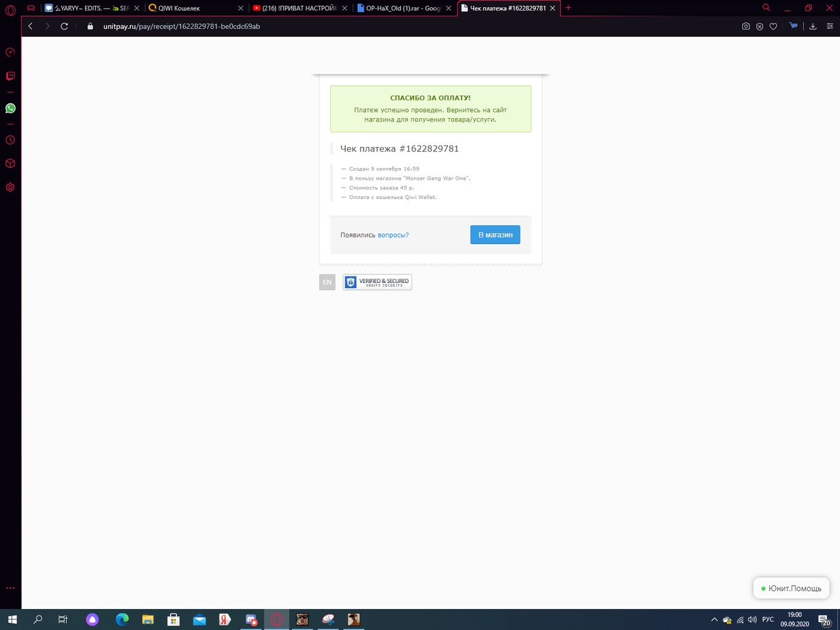Switch to the QIWI Кошелек tab
Screen dimensions: 840x630
click(x=190, y=9)
